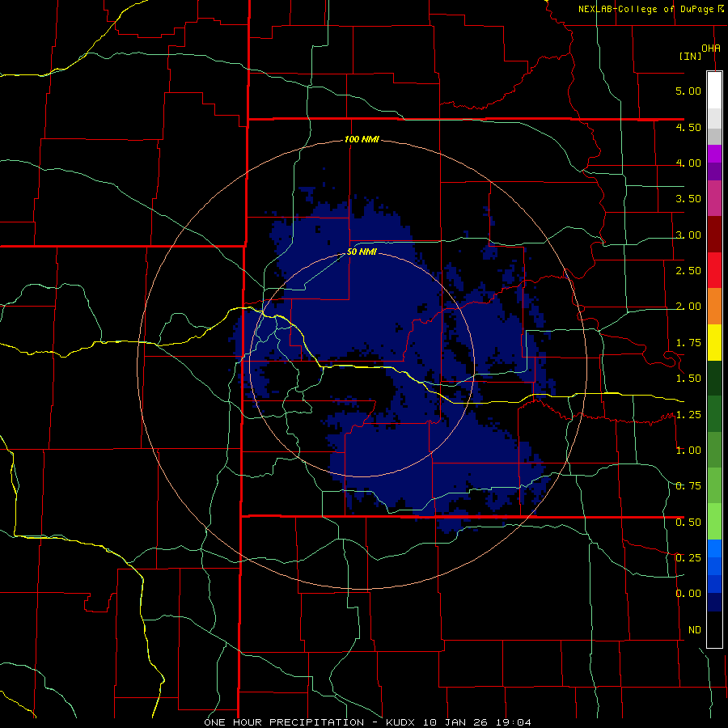
Task: Select the 3.00 legend value
Action: click(x=688, y=235)
